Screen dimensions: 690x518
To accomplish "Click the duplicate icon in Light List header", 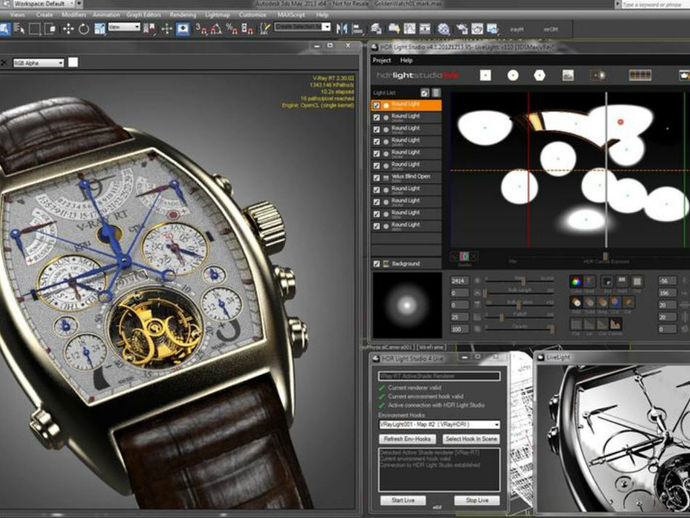I will [424, 92].
